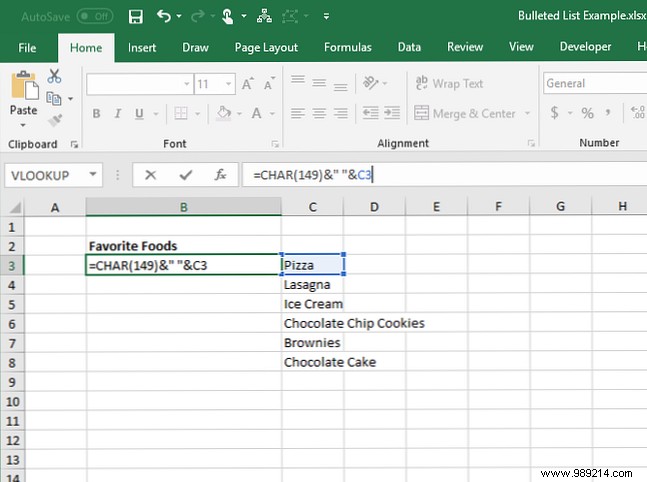Screen dimensions: 647x482
Task: Toggle the AutoSave switch
Action: (95, 17)
